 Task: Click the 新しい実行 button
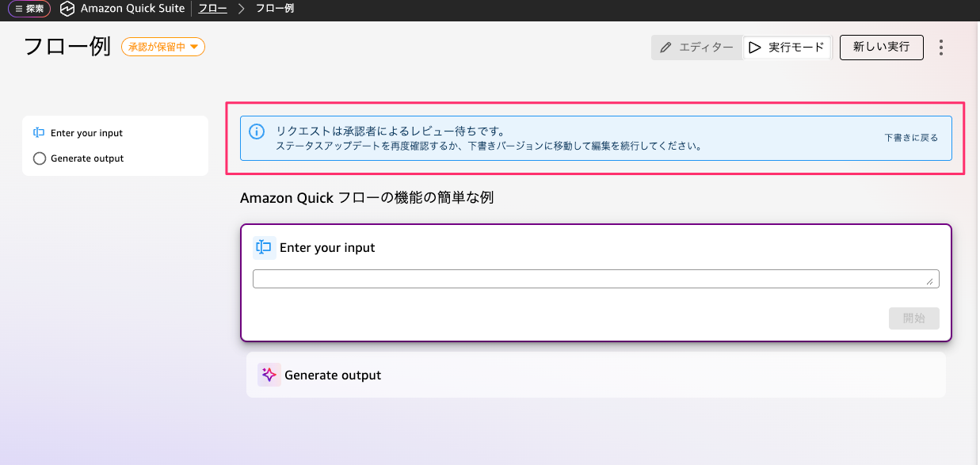[881, 47]
